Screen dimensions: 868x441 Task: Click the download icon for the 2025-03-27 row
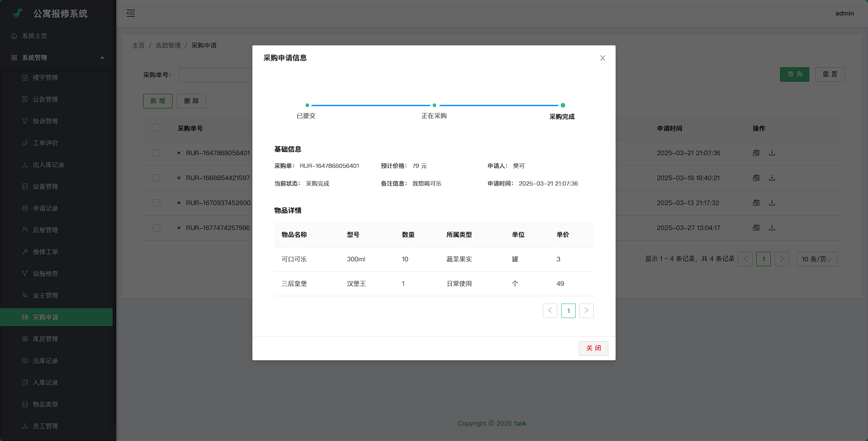pos(772,228)
